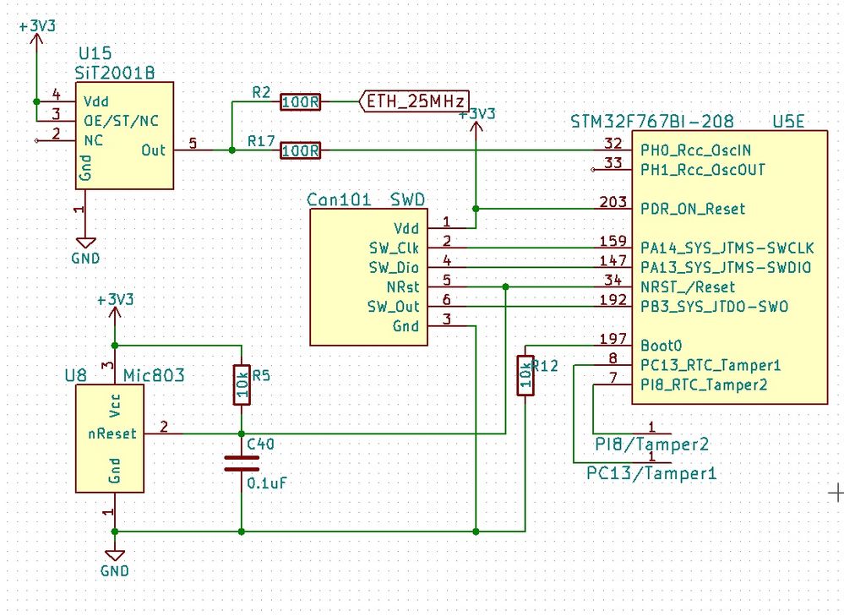The image size is (844, 616).
Task: Click the NRST_/Reset pin name
Action: [688, 287]
